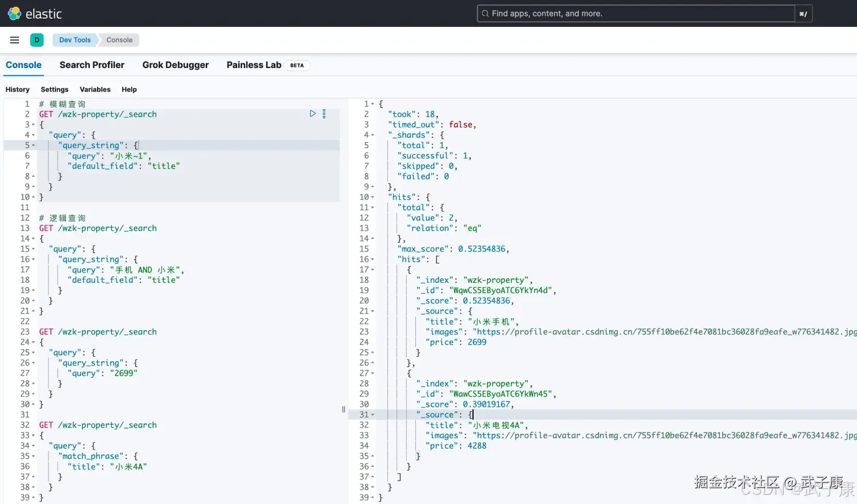This screenshot has width=857, height=504.
Task: Open the Grok Debugger tab
Action: (175, 65)
